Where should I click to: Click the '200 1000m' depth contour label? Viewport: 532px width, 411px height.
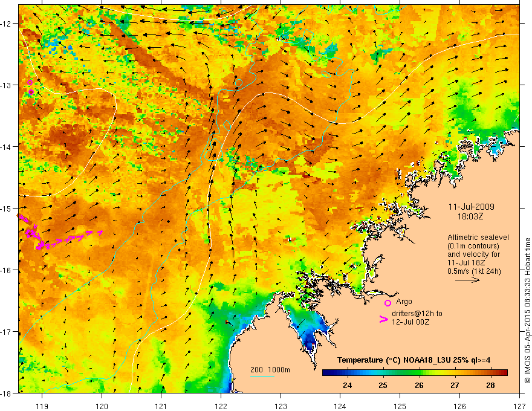(x=270, y=370)
